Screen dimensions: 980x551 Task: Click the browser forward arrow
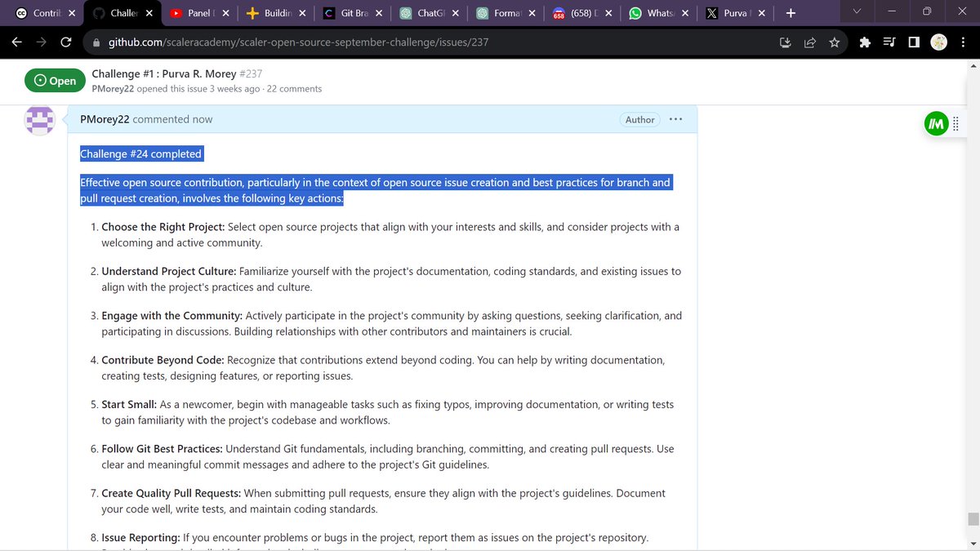(x=41, y=42)
